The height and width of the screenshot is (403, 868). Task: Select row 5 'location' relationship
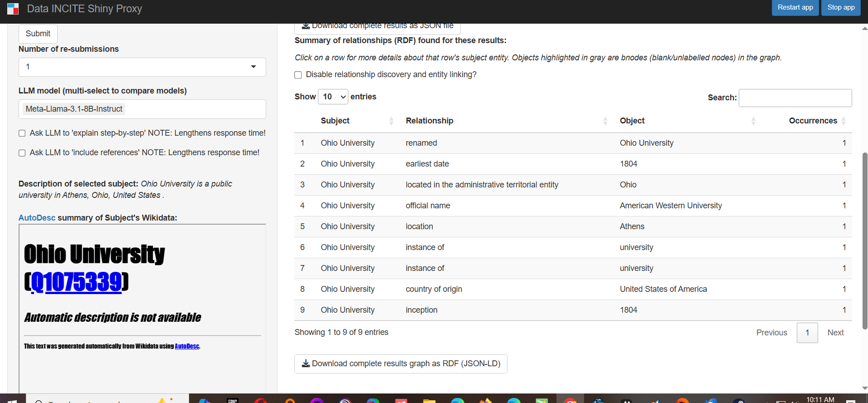pyautogui.click(x=573, y=226)
